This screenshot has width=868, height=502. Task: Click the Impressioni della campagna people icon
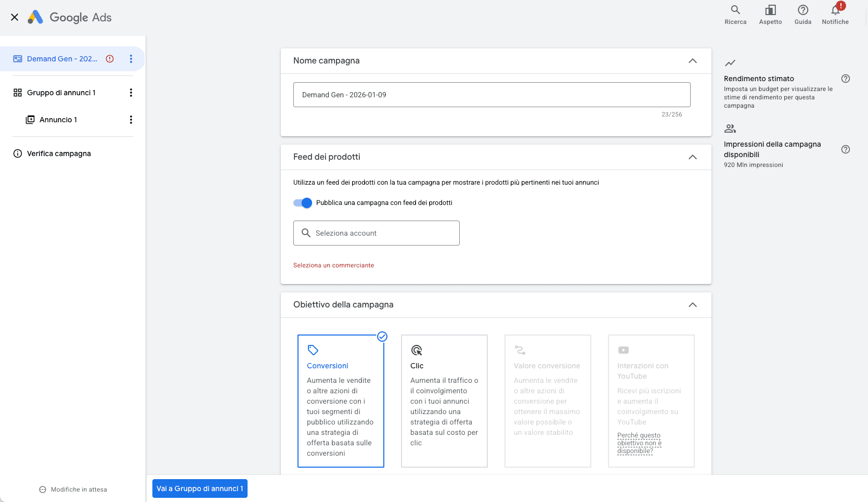(x=730, y=128)
